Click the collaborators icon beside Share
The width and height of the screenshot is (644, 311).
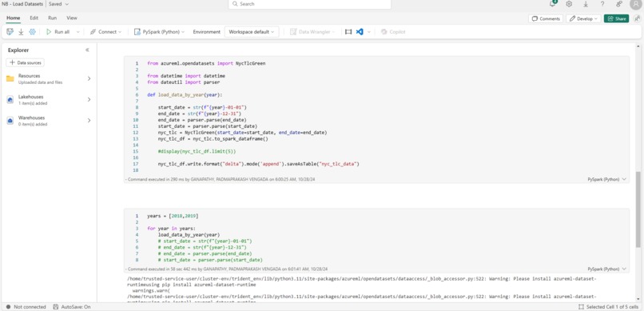pyautogui.click(x=637, y=18)
